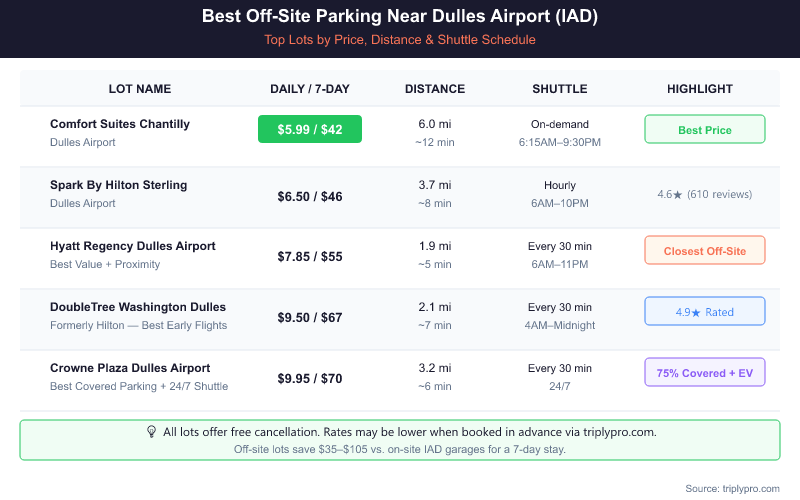Select the Comfort Suites Chantilly lot name

120,124
